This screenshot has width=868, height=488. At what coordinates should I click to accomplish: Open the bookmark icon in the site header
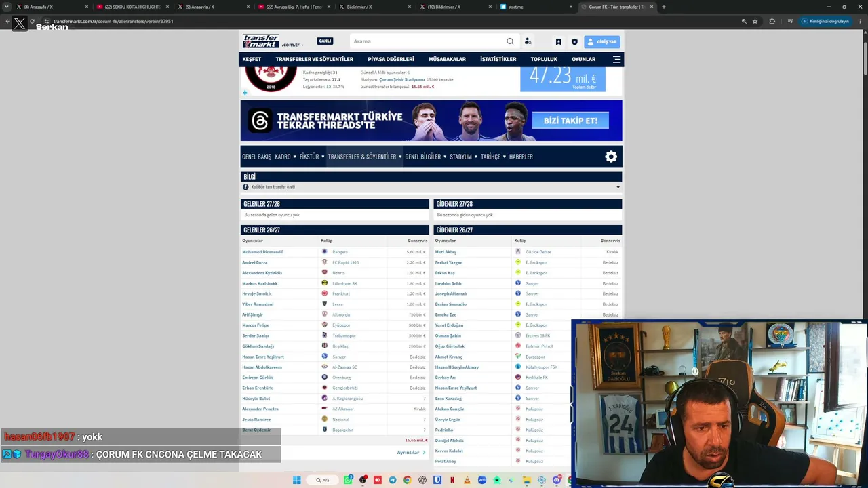[558, 42]
